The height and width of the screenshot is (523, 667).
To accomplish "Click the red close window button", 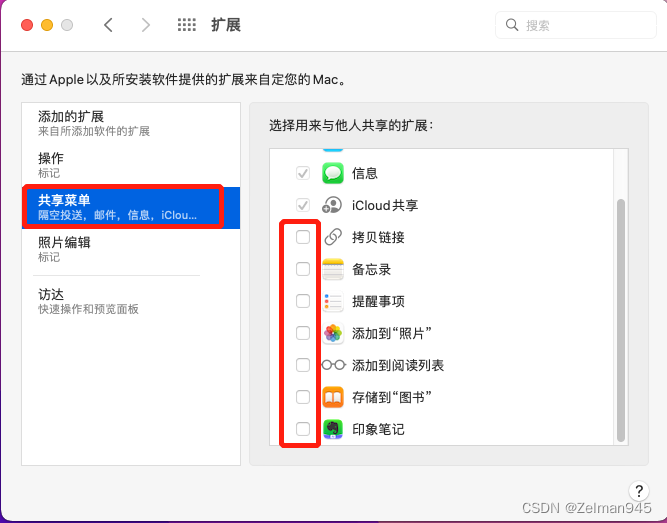I will [x=27, y=25].
